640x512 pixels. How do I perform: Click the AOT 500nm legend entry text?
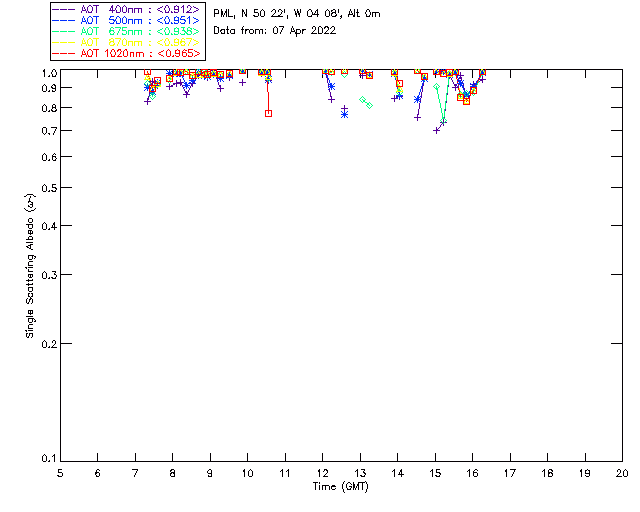(x=140, y=20)
